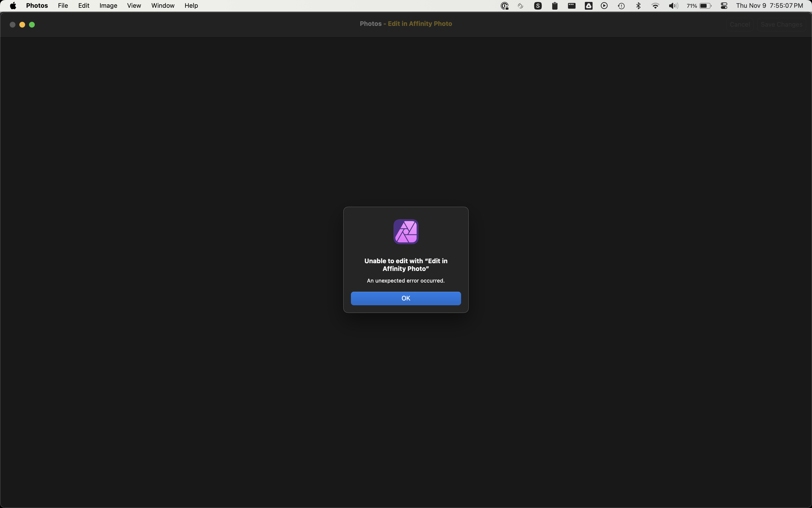Open the View menu

[134, 6]
